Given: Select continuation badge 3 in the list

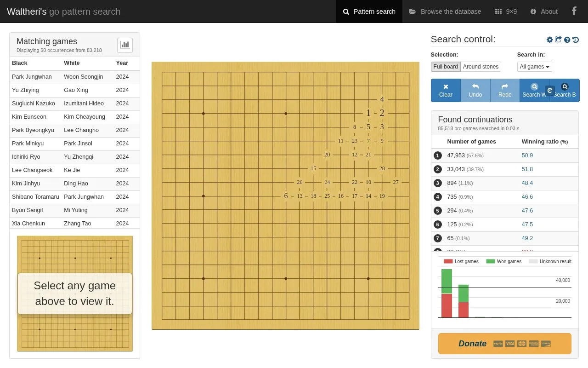Looking at the screenshot, I should pyautogui.click(x=438, y=183).
